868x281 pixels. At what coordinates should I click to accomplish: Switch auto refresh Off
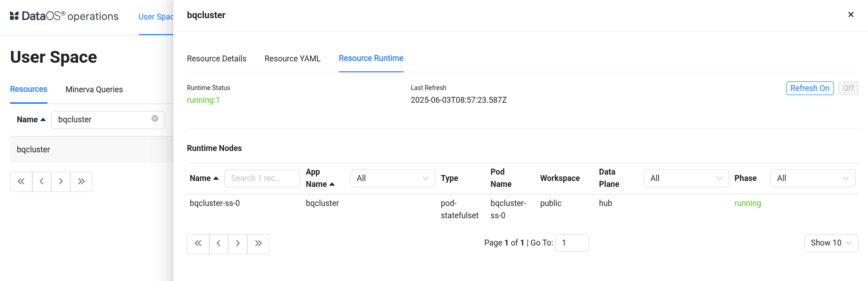pyautogui.click(x=848, y=88)
